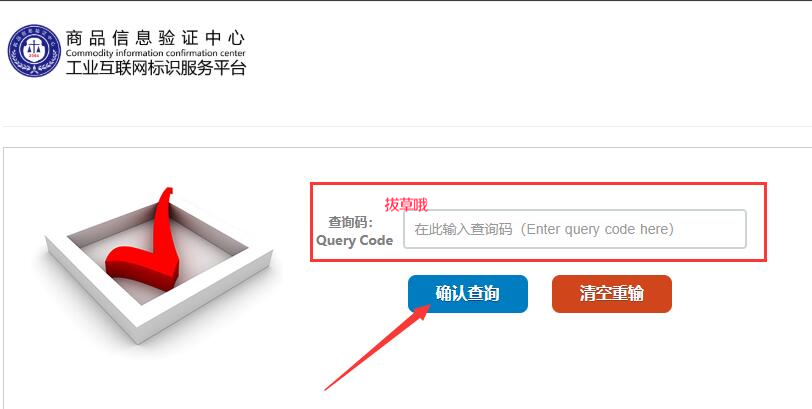Clear input with the orange 清空重输 button
The width and height of the screenshot is (812, 409).
point(612,294)
